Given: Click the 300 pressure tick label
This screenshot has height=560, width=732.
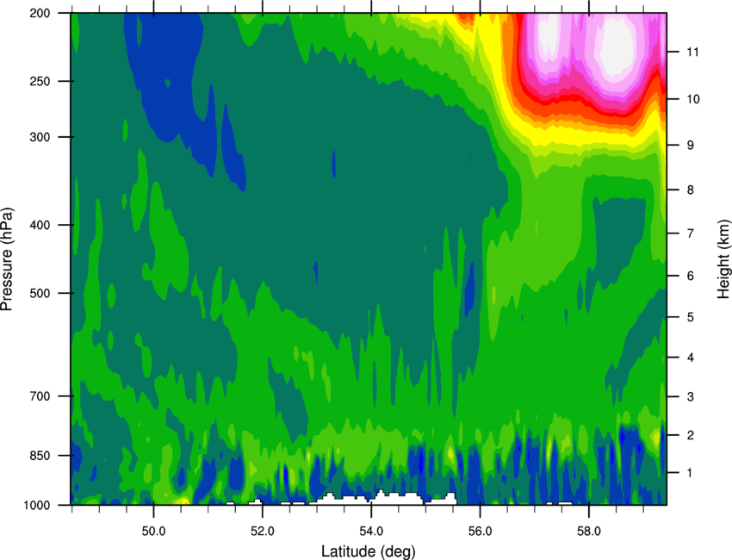Looking at the screenshot, I should point(40,137).
